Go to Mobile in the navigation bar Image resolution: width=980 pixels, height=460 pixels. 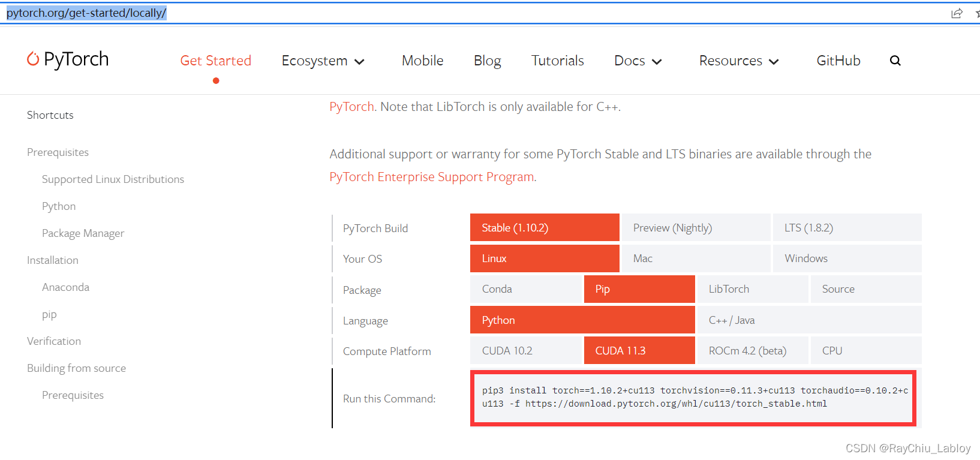click(423, 61)
